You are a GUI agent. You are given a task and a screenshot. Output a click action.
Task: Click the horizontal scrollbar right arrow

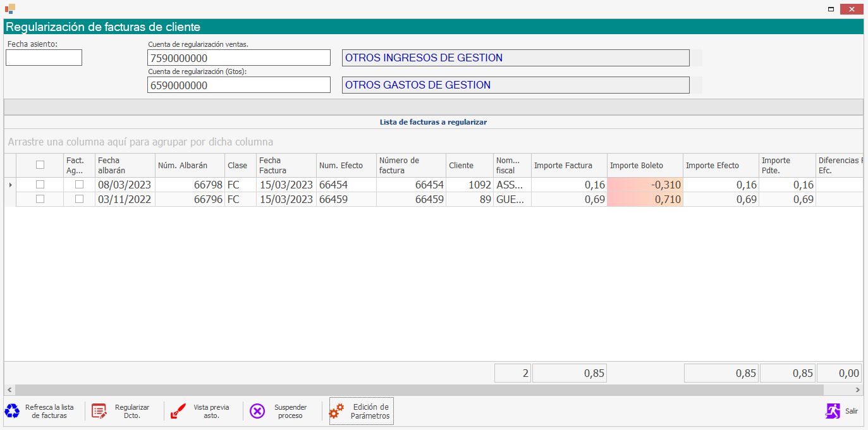pyautogui.click(x=858, y=390)
